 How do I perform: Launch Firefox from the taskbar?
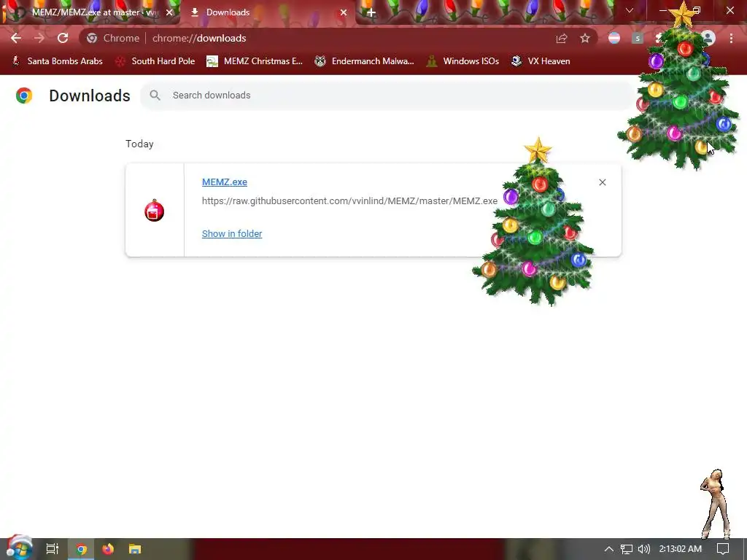(108, 549)
